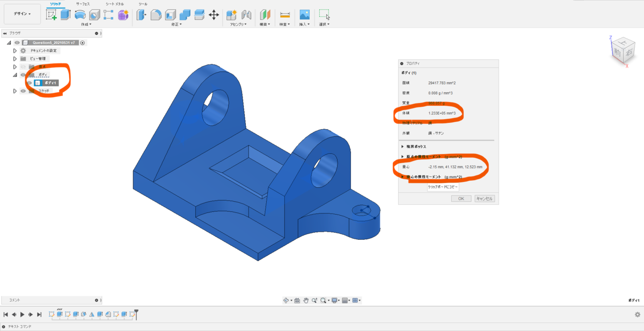Collapse the ブラウザ panel arrows
644x331 pixels.
point(5,33)
